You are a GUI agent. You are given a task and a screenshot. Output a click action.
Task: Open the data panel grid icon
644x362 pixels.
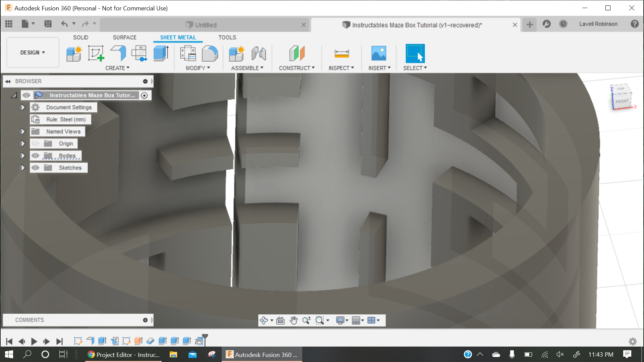(9, 24)
